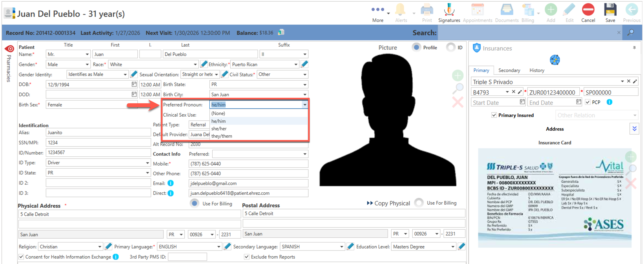
Task: Toggle Exclude from Reports checkbox
Action: coord(246,257)
